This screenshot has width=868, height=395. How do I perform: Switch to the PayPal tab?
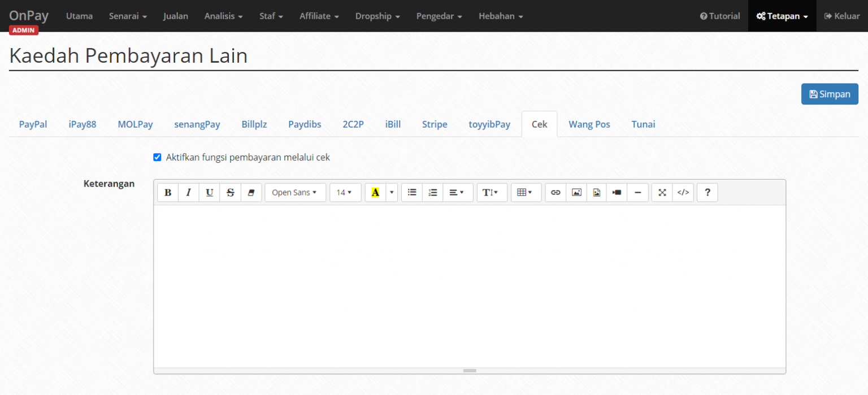[x=33, y=124]
